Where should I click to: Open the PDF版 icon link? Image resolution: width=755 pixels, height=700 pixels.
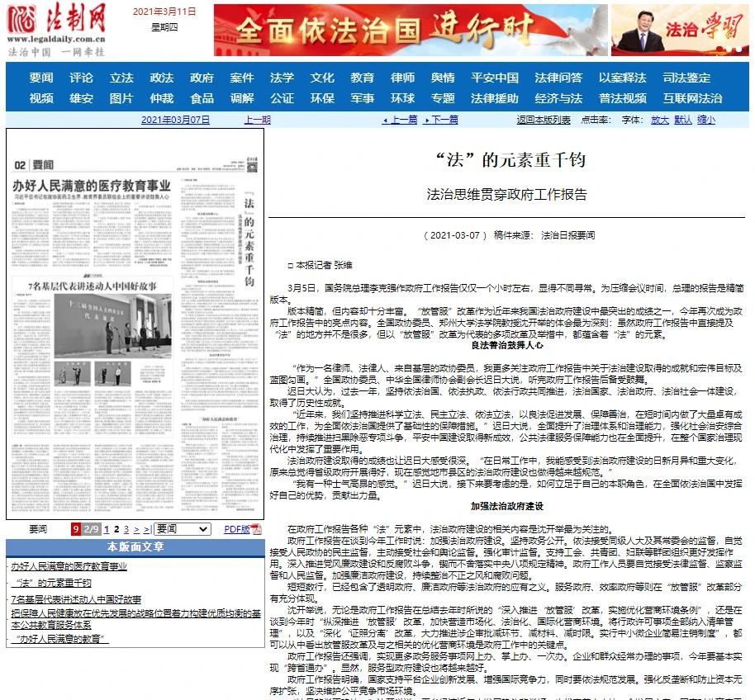(x=256, y=529)
